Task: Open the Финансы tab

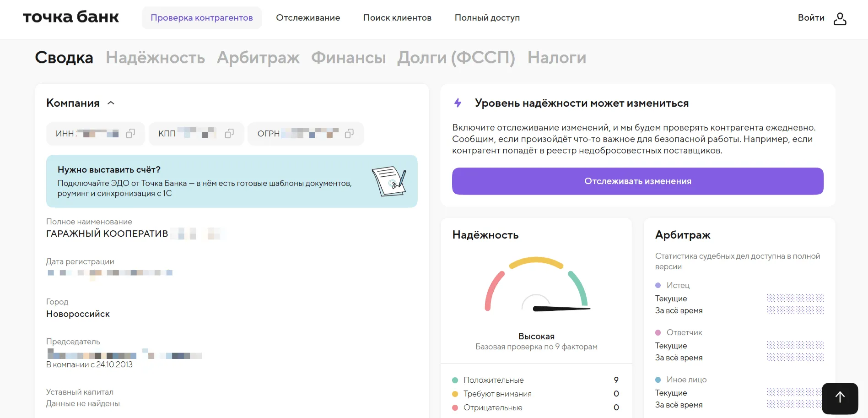Action: coord(348,58)
